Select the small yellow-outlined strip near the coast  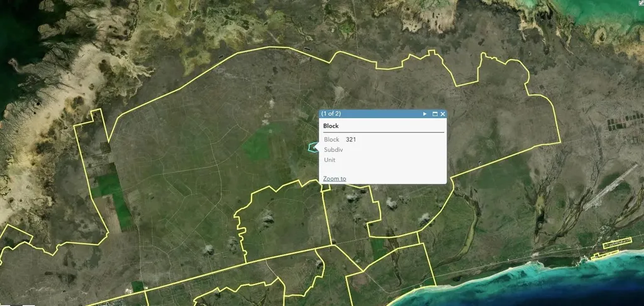[x=616, y=243]
